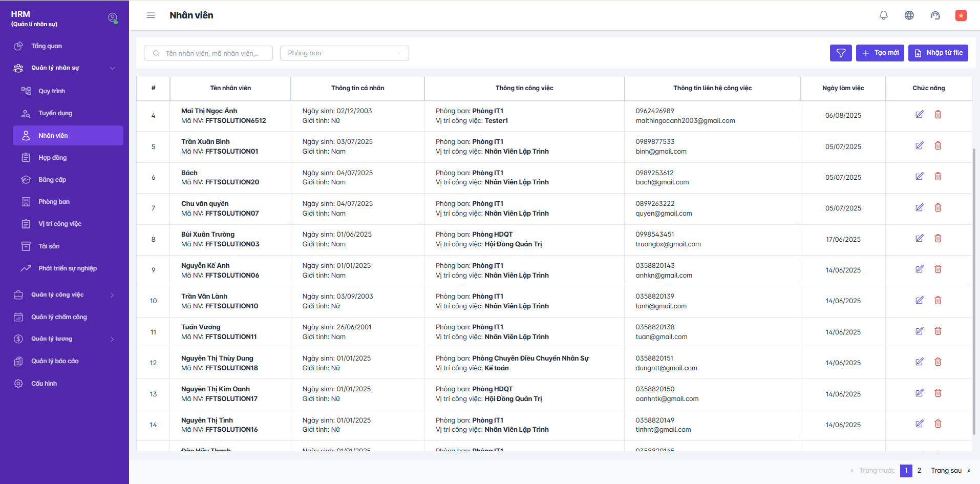
Task: Open the language globe icon
Action: point(909,15)
